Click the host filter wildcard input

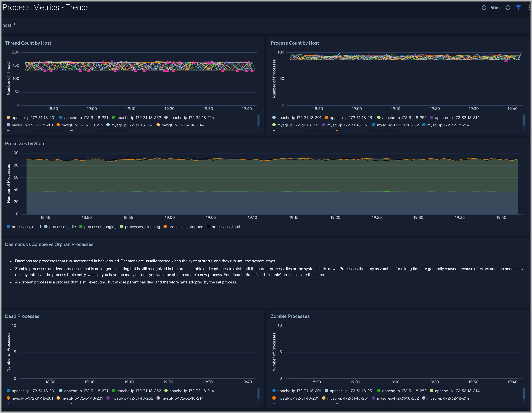21,25
